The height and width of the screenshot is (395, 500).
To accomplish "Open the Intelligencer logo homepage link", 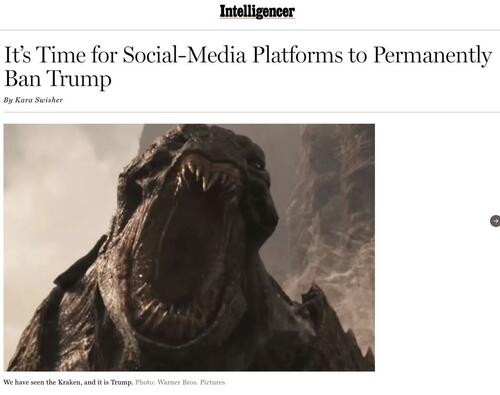I will (257, 11).
